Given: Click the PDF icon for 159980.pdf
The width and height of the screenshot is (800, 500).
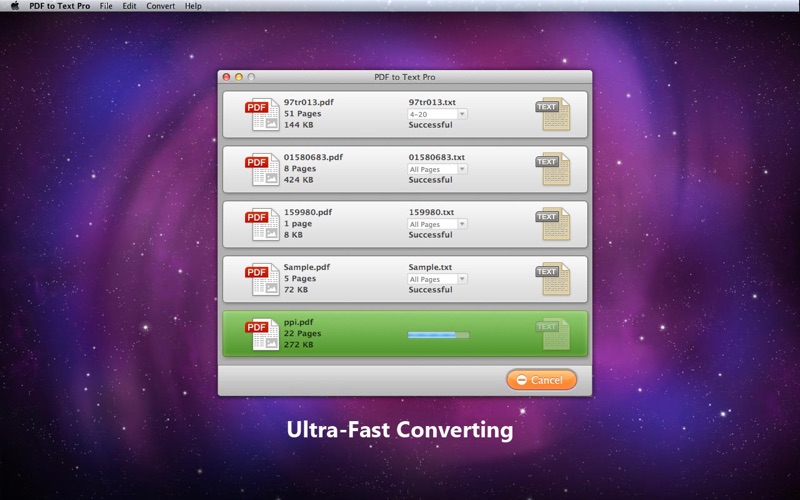Looking at the screenshot, I should point(262,224).
